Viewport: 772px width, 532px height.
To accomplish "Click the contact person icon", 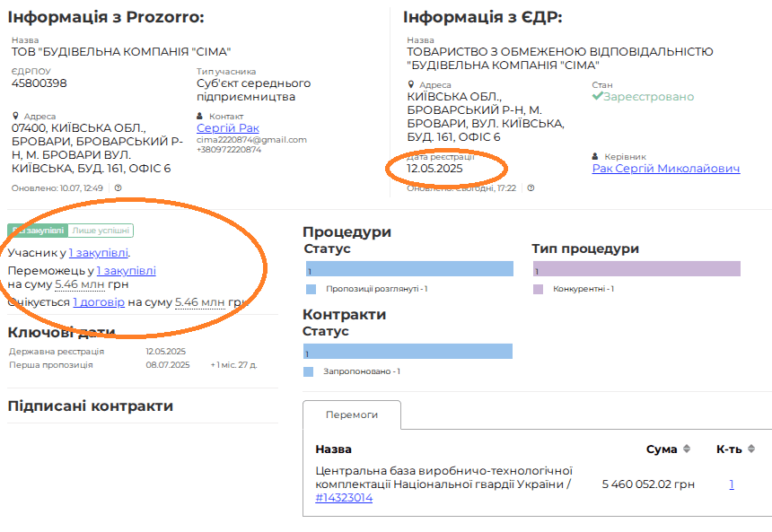I will [x=200, y=116].
